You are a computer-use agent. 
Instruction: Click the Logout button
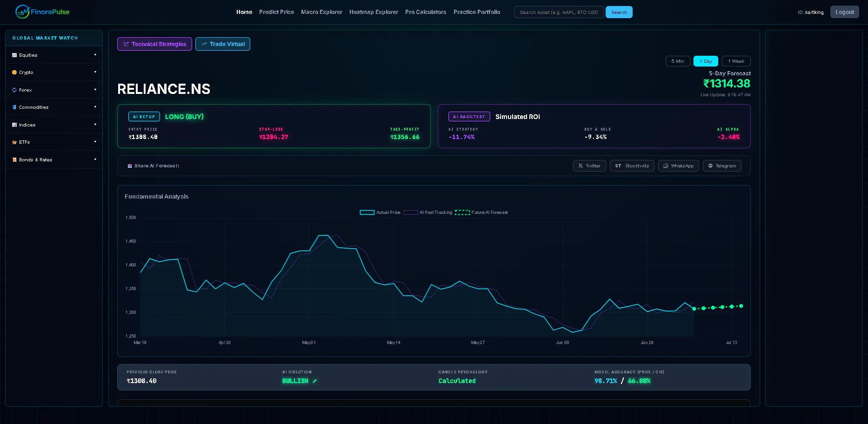click(844, 12)
